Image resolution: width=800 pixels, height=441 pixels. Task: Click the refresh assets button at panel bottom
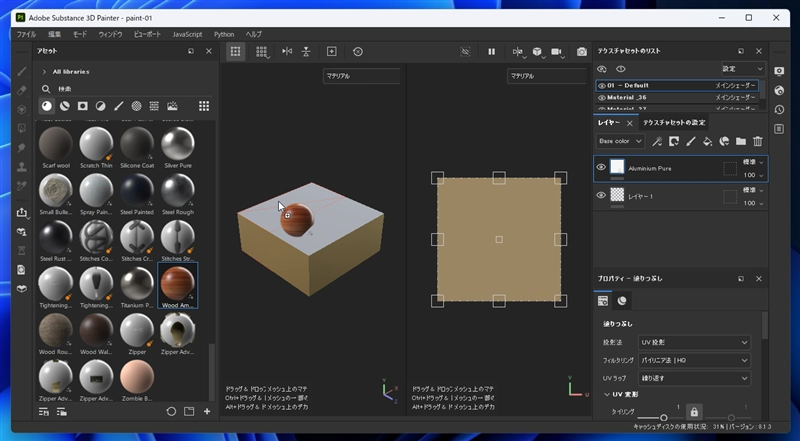(x=171, y=411)
